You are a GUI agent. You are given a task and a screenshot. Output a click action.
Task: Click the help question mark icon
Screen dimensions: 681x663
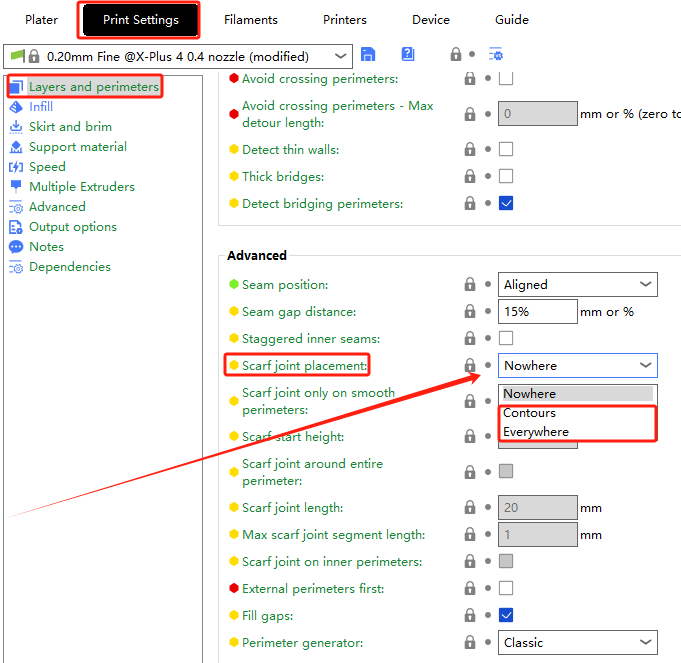click(x=408, y=56)
